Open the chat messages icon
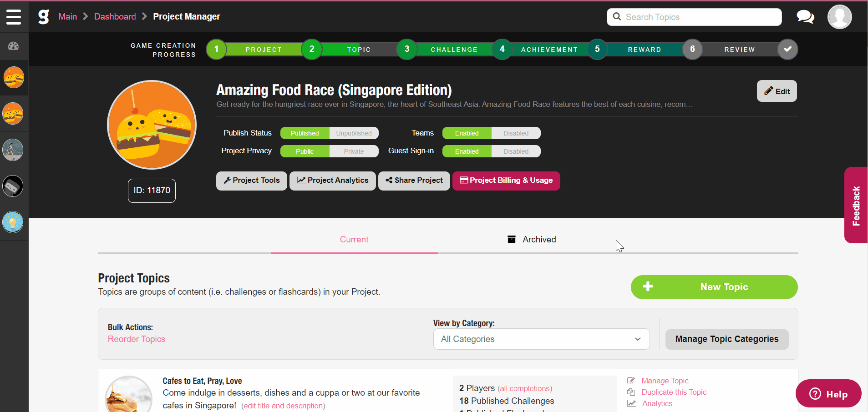This screenshot has height=412, width=868. click(805, 17)
